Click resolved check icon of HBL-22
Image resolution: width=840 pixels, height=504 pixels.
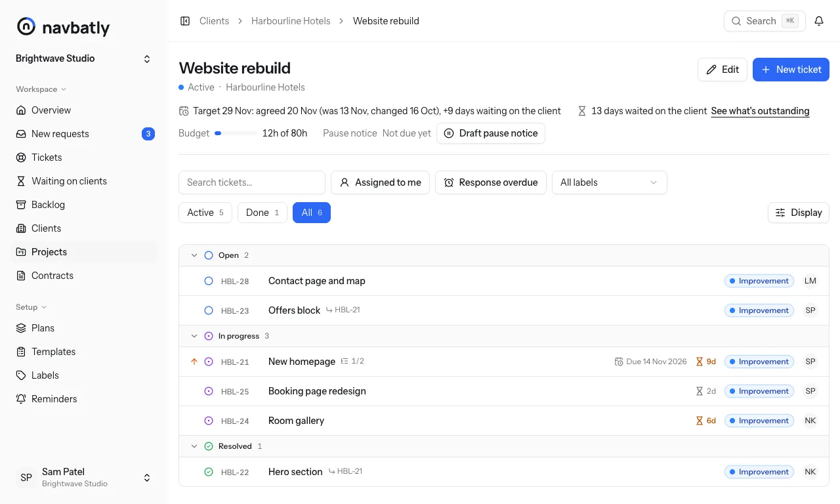tap(209, 472)
